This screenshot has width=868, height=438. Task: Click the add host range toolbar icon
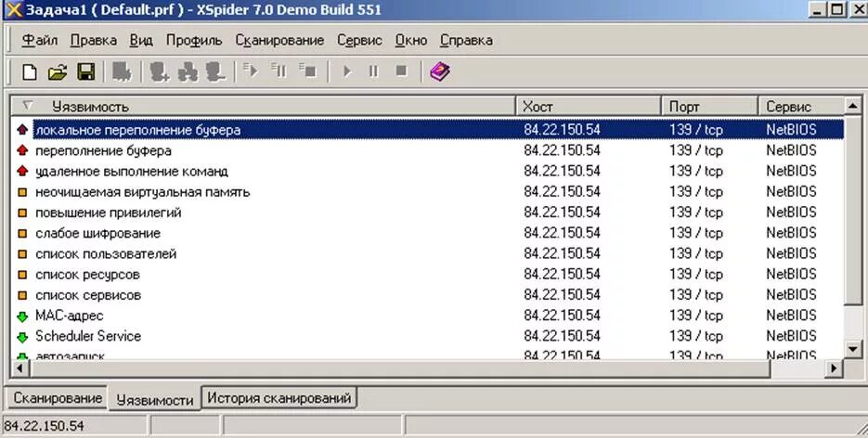[188, 71]
